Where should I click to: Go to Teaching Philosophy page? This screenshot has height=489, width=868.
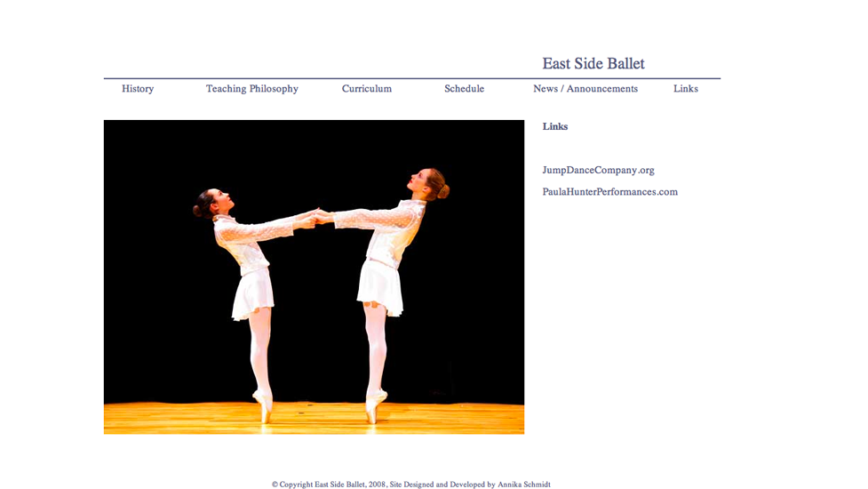coord(252,89)
